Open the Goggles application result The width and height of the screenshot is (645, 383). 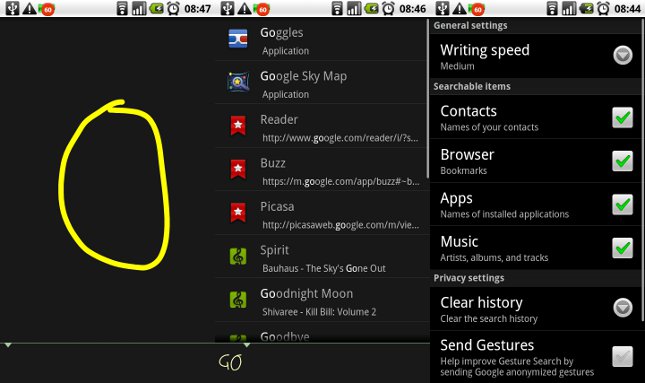click(x=322, y=39)
